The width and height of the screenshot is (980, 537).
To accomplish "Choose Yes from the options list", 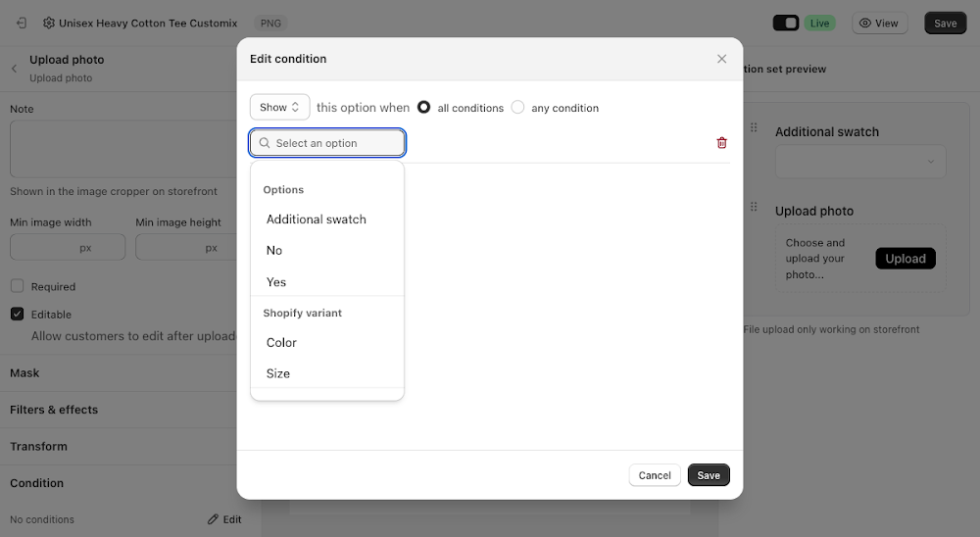I will (x=327, y=282).
